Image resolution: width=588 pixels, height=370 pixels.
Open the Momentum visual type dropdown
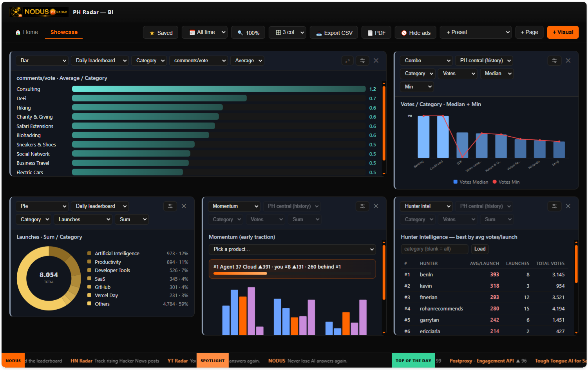(x=234, y=206)
